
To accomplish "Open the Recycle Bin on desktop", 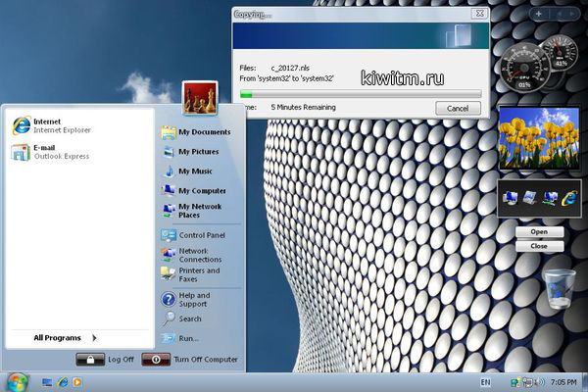I will [x=560, y=289].
